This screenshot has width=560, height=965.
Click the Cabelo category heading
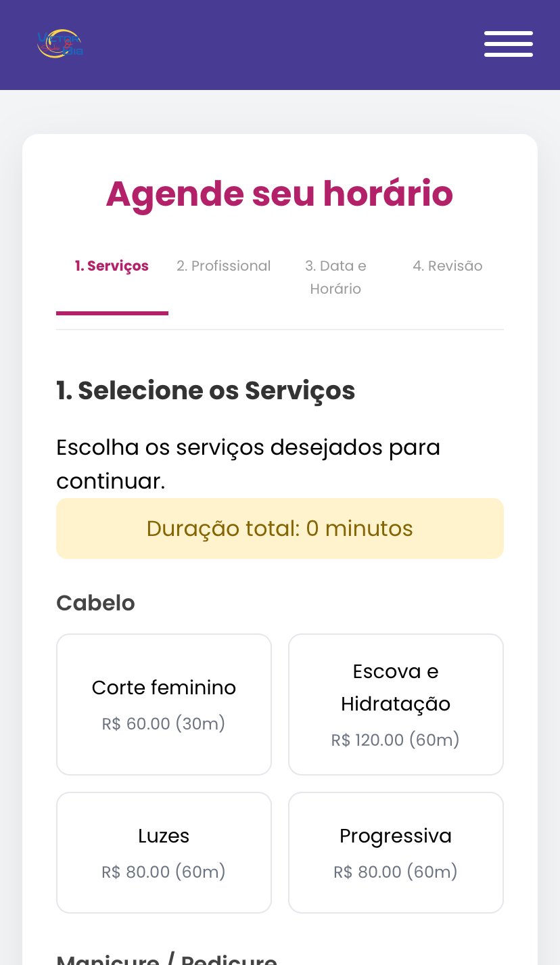(x=95, y=602)
